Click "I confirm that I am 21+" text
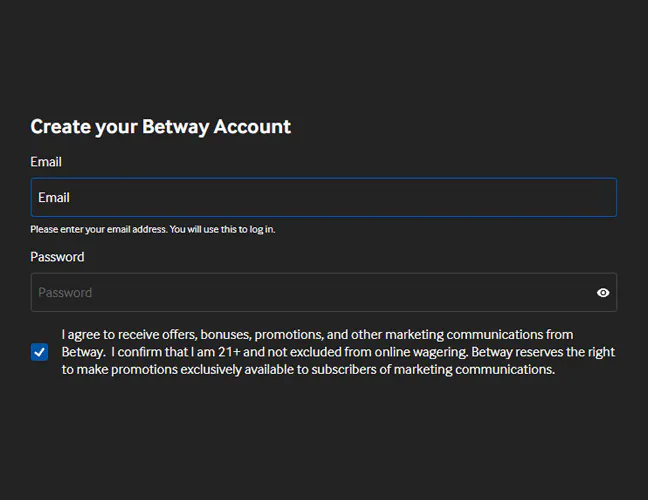Screen dimensions: 648x500 [188, 352]
